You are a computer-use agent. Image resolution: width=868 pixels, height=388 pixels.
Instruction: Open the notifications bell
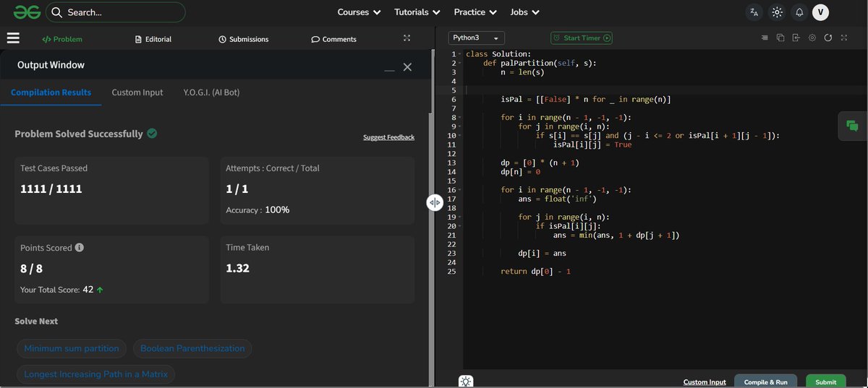tap(799, 12)
